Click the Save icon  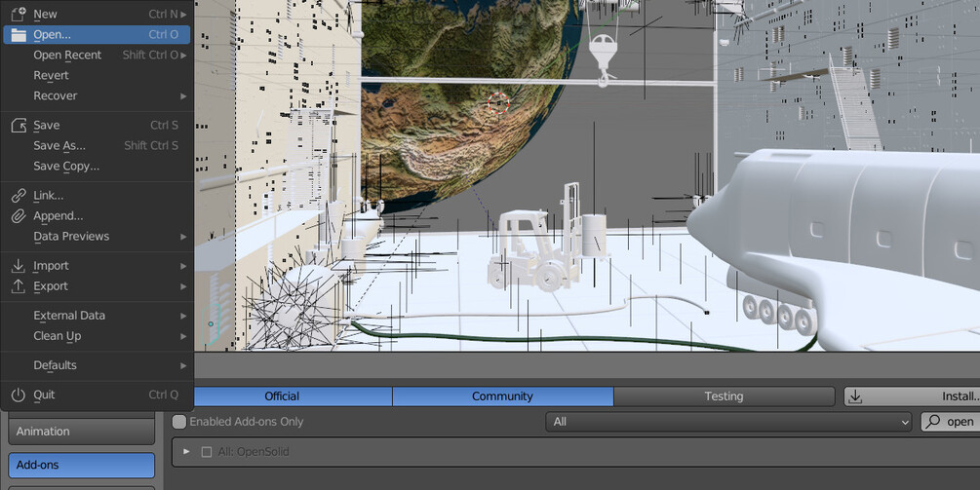point(19,126)
